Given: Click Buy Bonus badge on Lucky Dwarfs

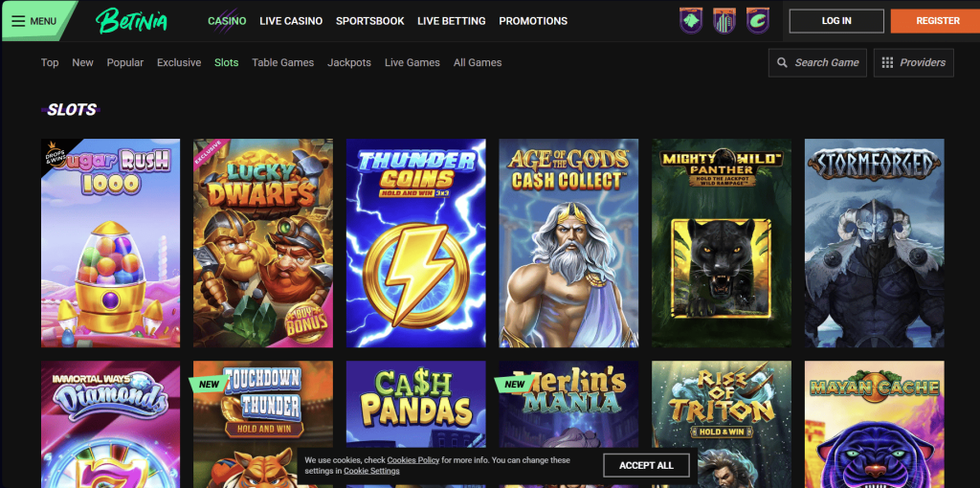Looking at the screenshot, I should [x=306, y=322].
